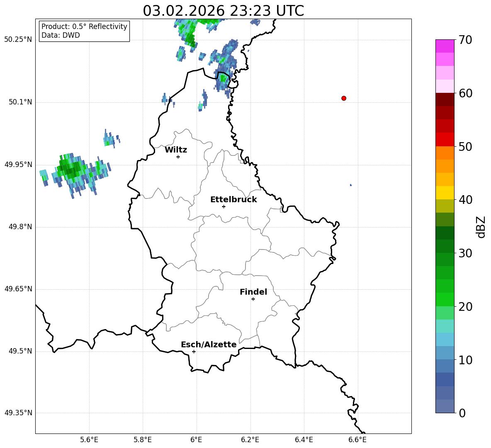Screen dimensions: 491x448
Task: Click the title '03.02.2026 23:23 UTC'
Action: 223,11
